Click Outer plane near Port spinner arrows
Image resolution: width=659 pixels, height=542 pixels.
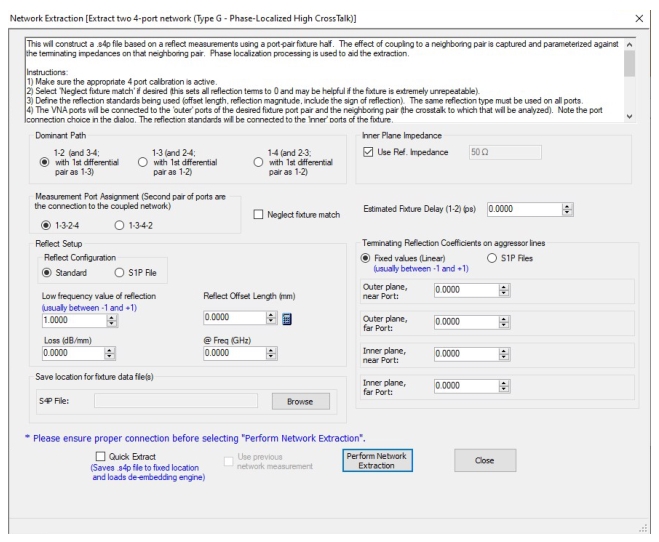pyautogui.click(x=504, y=290)
